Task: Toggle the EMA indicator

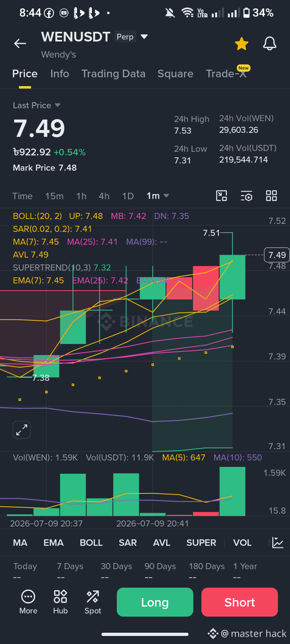Action: [54, 543]
